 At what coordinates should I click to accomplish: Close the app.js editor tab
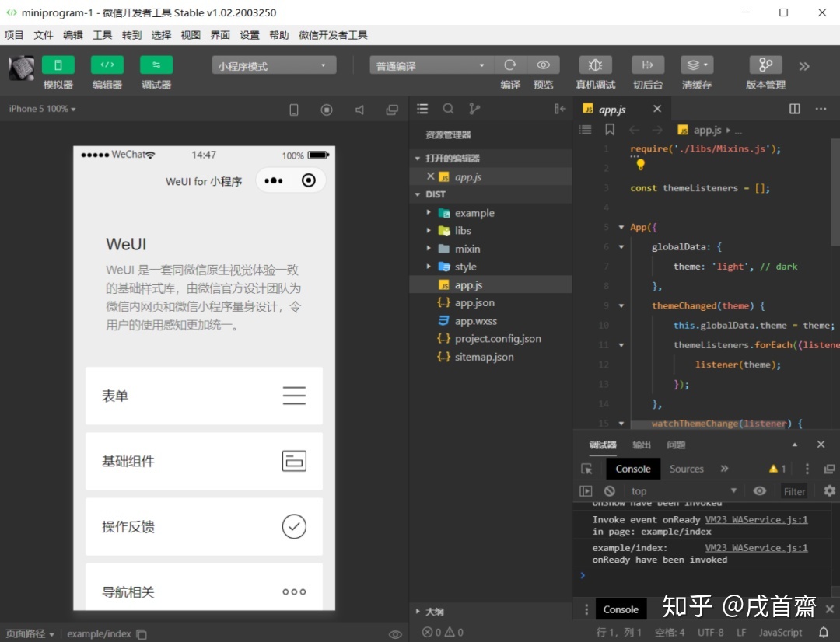pyautogui.click(x=657, y=109)
